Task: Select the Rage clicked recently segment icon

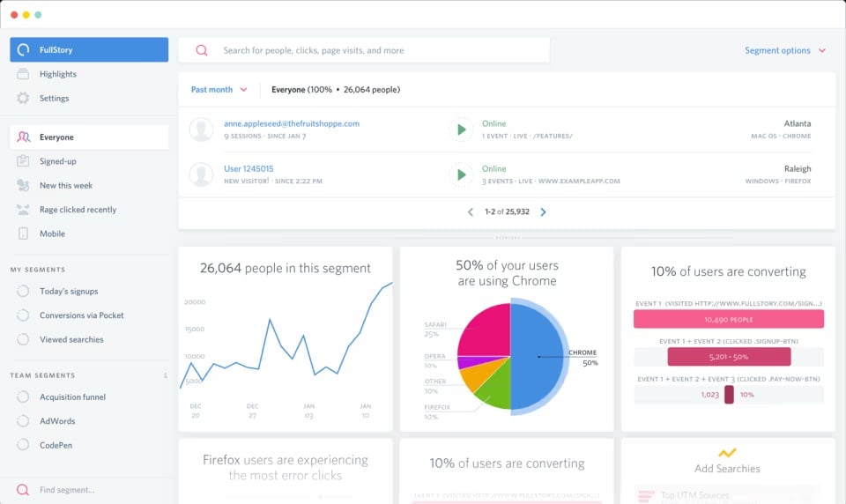Action: (23, 210)
